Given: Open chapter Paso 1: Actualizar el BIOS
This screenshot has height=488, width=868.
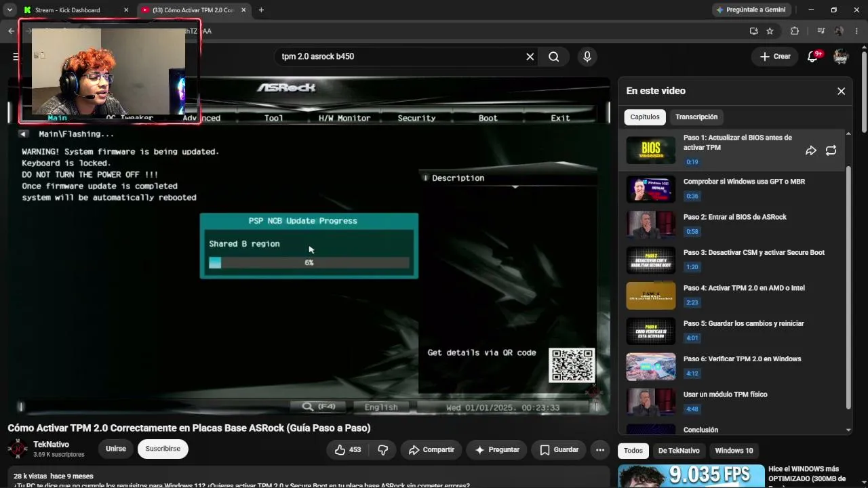Looking at the screenshot, I should coord(738,142).
